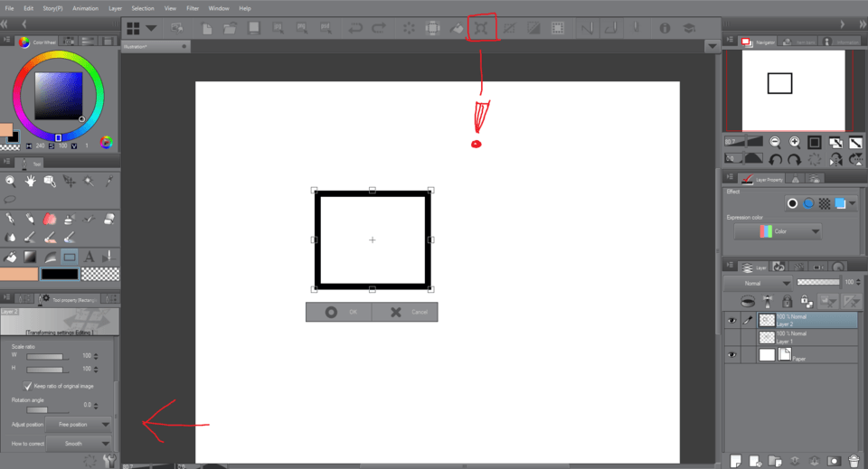Click Zoom out icon in Navigator

pos(775,143)
